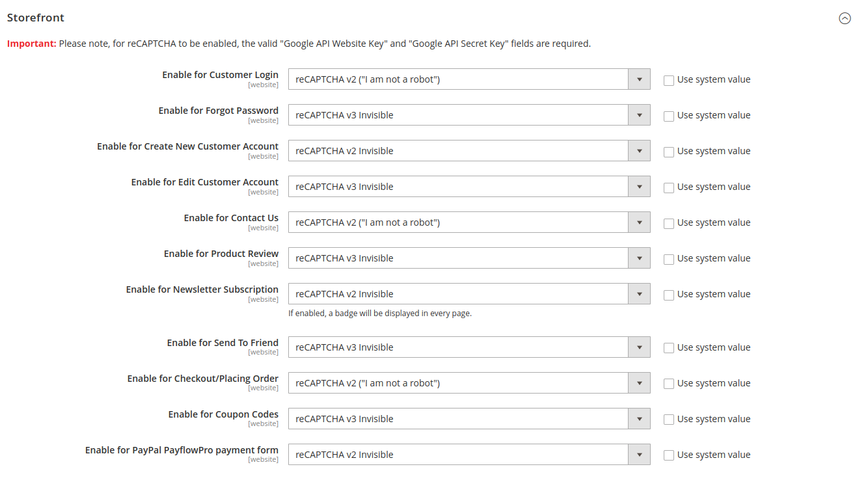Click the Enable for Coupon Codes label
The image size is (868, 482).
coord(223,414)
